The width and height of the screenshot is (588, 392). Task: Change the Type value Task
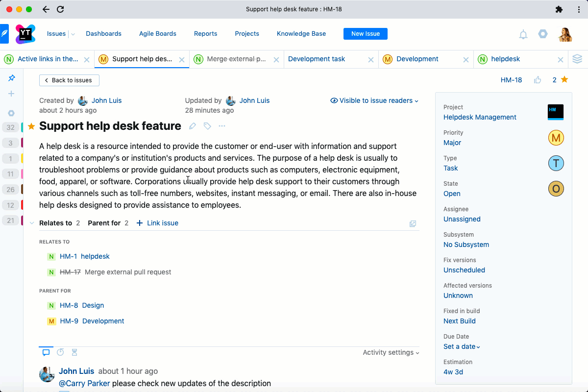coord(451,168)
